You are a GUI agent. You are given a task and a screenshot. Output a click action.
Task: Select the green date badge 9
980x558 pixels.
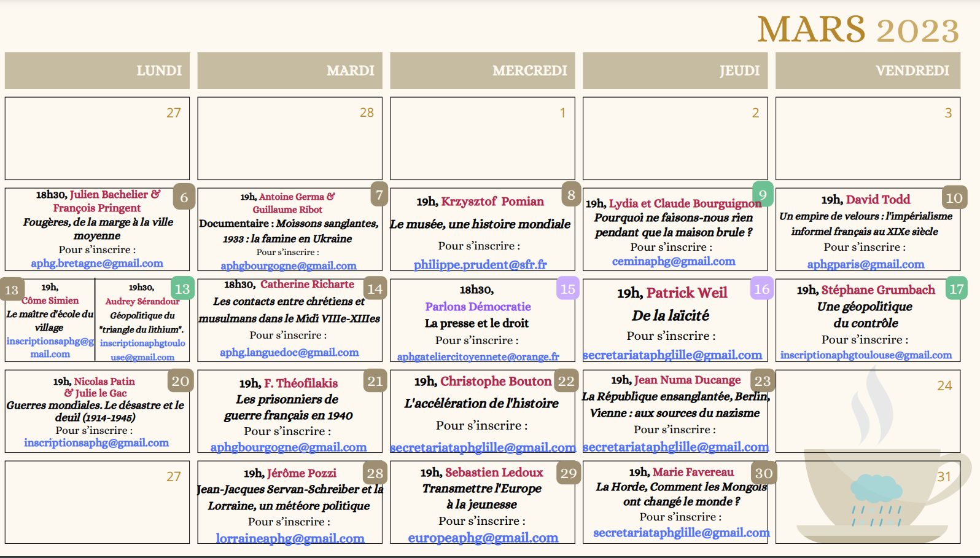point(763,194)
